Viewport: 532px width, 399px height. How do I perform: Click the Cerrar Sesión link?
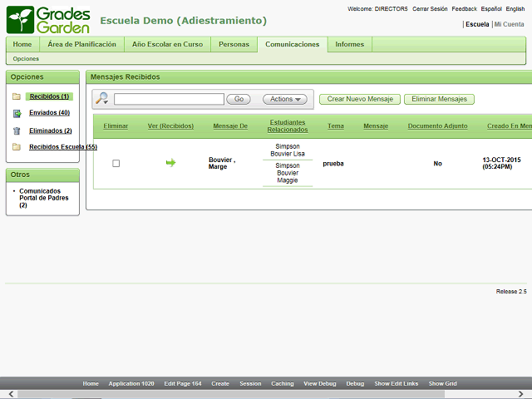click(430, 8)
